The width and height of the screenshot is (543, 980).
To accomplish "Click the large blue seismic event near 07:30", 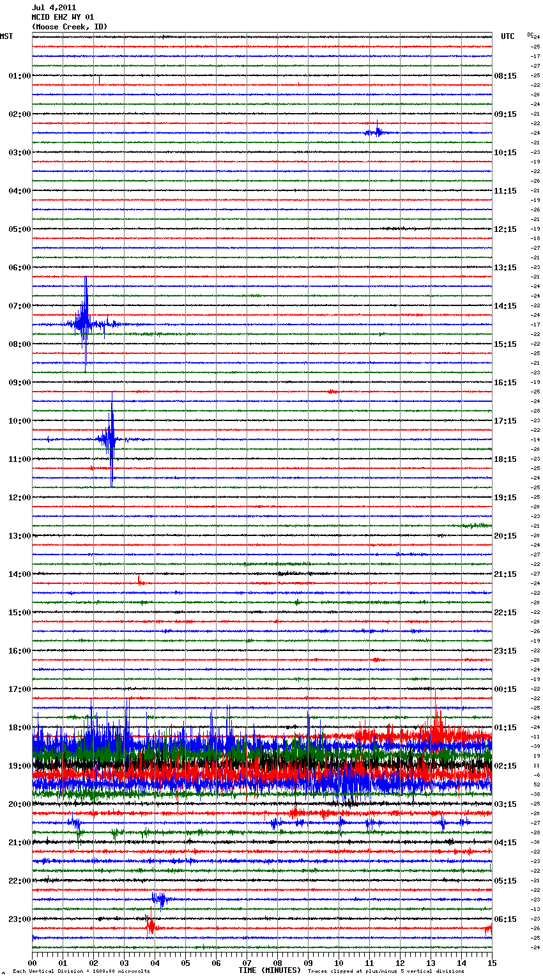I will tap(85, 324).
